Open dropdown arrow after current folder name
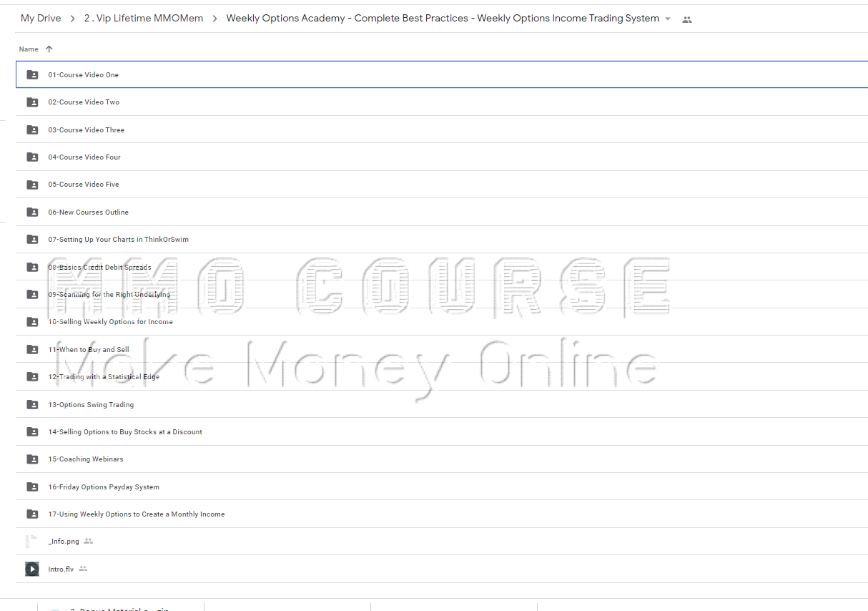 (x=668, y=19)
